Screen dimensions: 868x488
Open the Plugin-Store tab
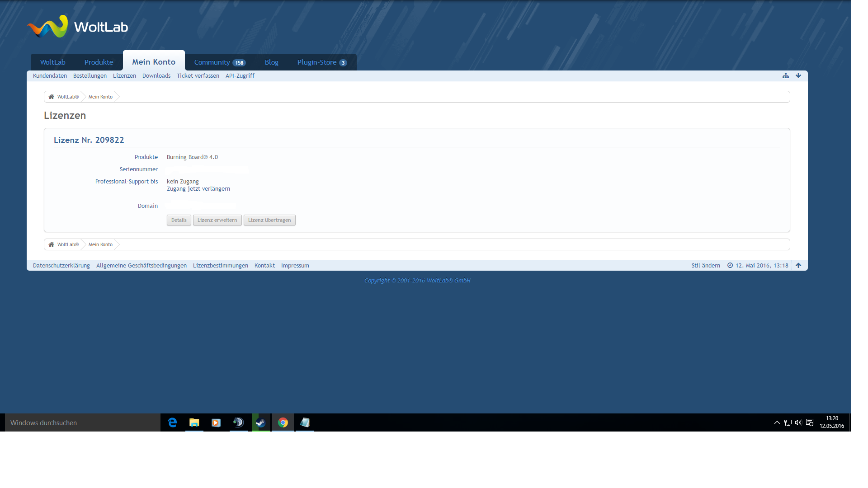click(322, 62)
